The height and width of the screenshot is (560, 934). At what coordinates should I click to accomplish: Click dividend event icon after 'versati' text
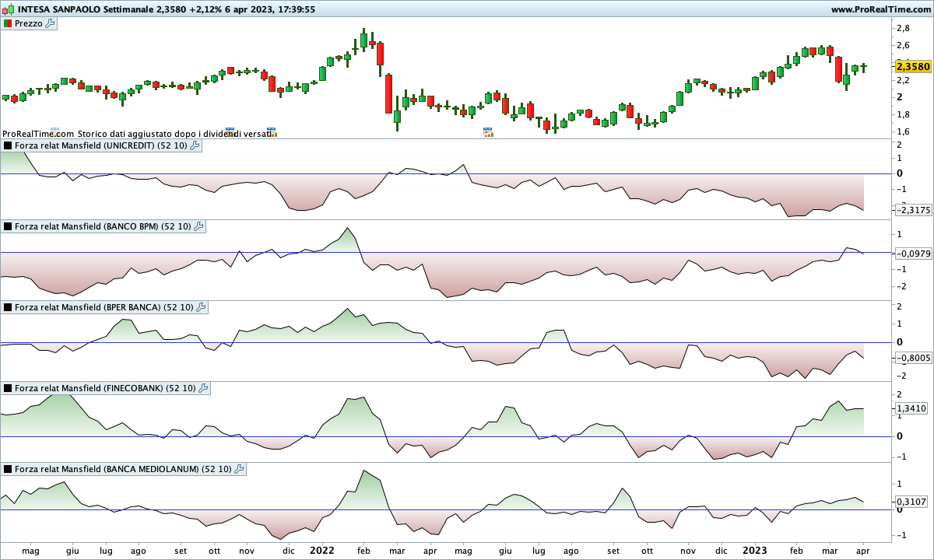pos(272,132)
